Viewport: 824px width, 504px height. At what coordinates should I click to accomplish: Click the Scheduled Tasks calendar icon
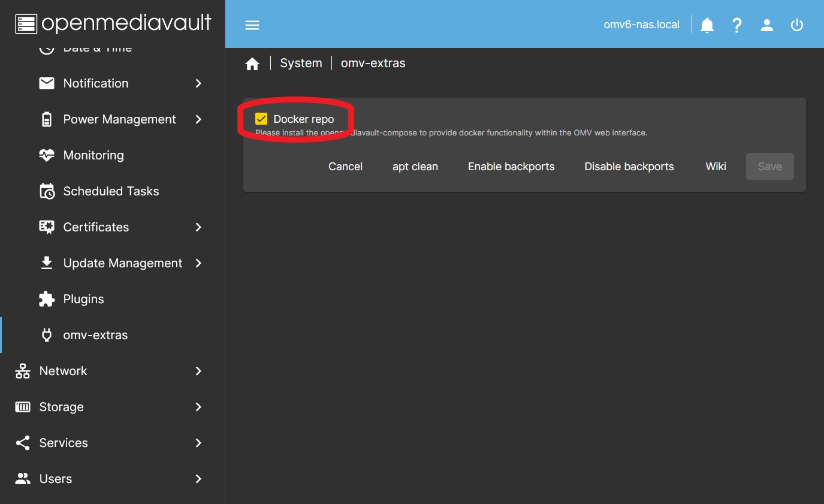[x=47, y=191]
